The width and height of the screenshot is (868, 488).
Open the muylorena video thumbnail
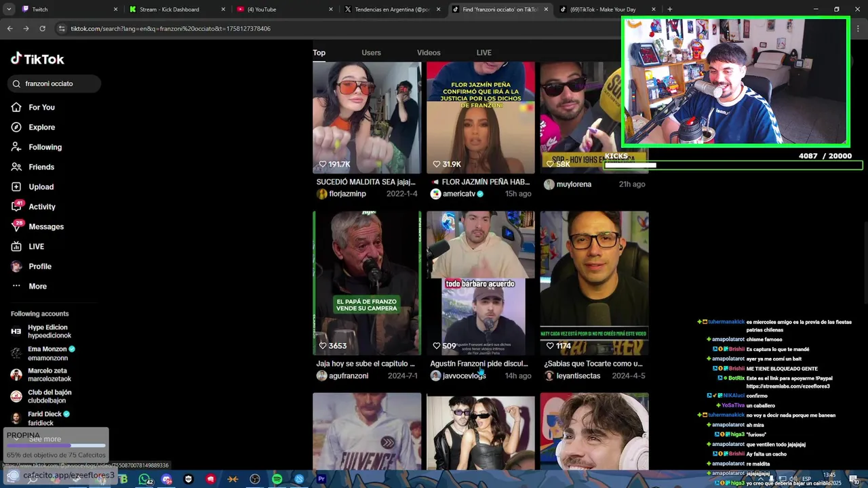[594, 118]
